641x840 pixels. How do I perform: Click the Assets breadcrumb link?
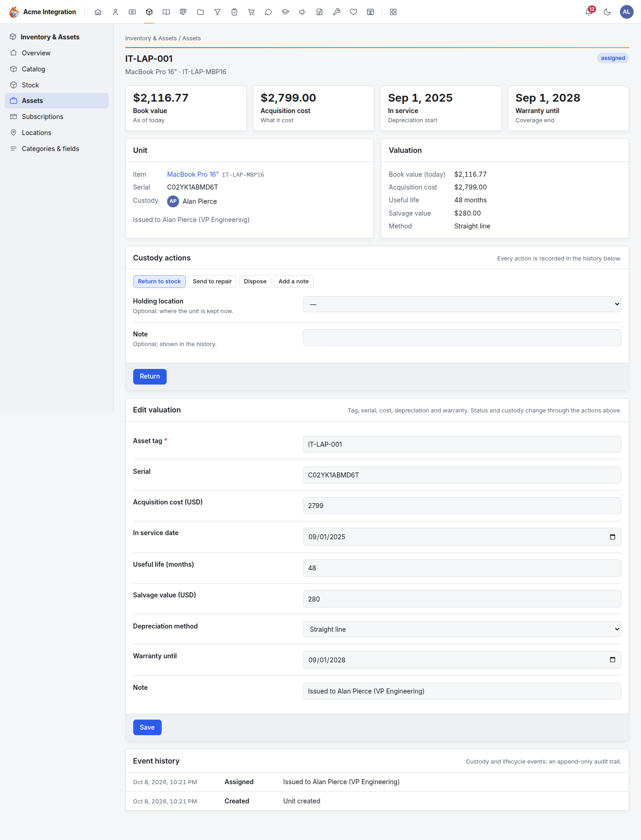[x=192, y=38]
